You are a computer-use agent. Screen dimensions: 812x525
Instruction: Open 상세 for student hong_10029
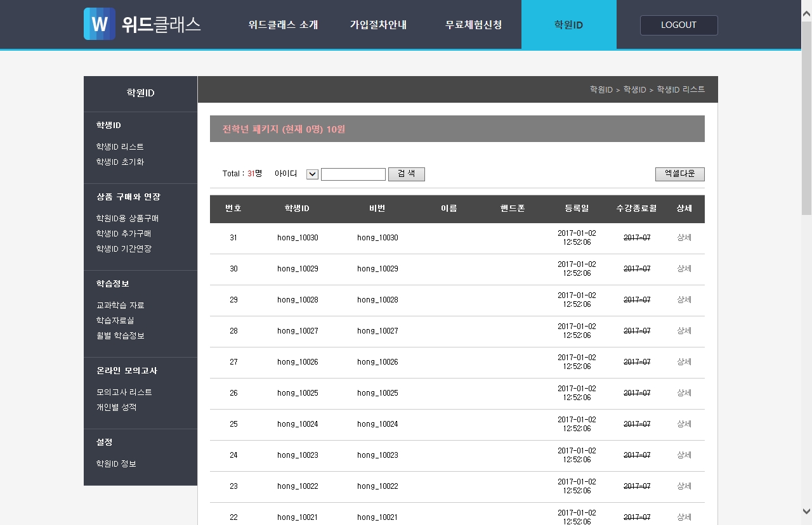pyautogui.click(x=684, y=269)
